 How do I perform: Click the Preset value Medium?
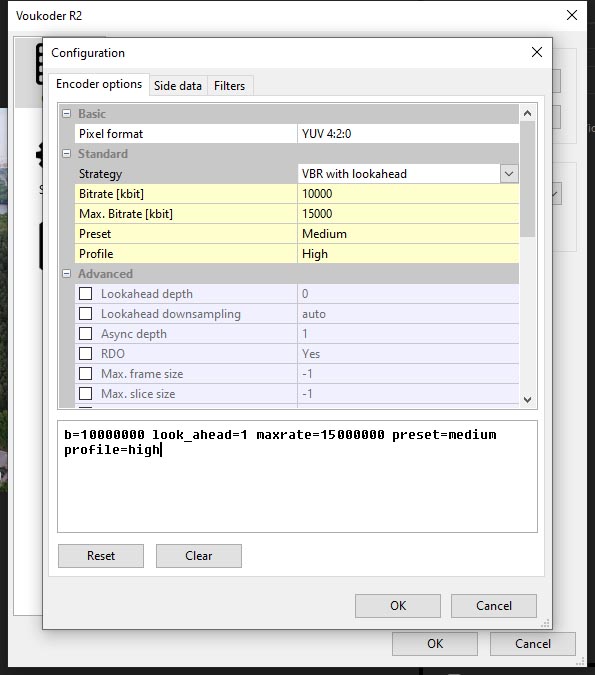408,234
